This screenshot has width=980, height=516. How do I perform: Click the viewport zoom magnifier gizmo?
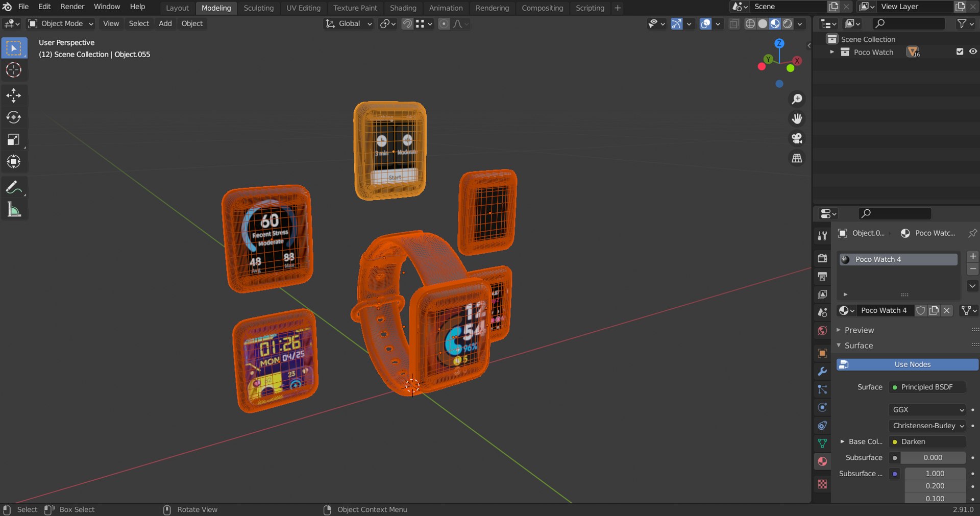[x=797, y=99]
